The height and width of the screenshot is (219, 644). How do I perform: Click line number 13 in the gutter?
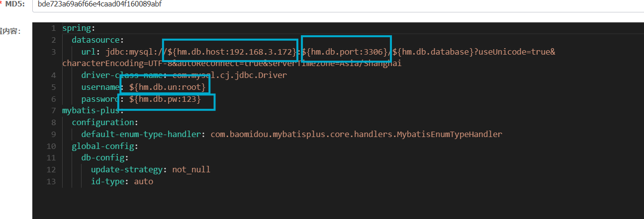[51, 182]
